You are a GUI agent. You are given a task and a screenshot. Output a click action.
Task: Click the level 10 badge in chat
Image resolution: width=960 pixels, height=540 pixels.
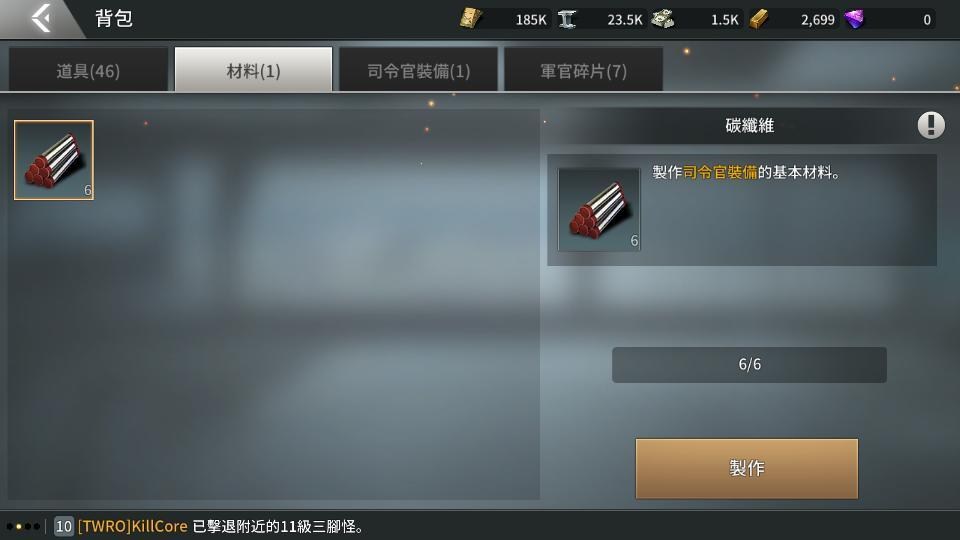(x=64, y=527)
